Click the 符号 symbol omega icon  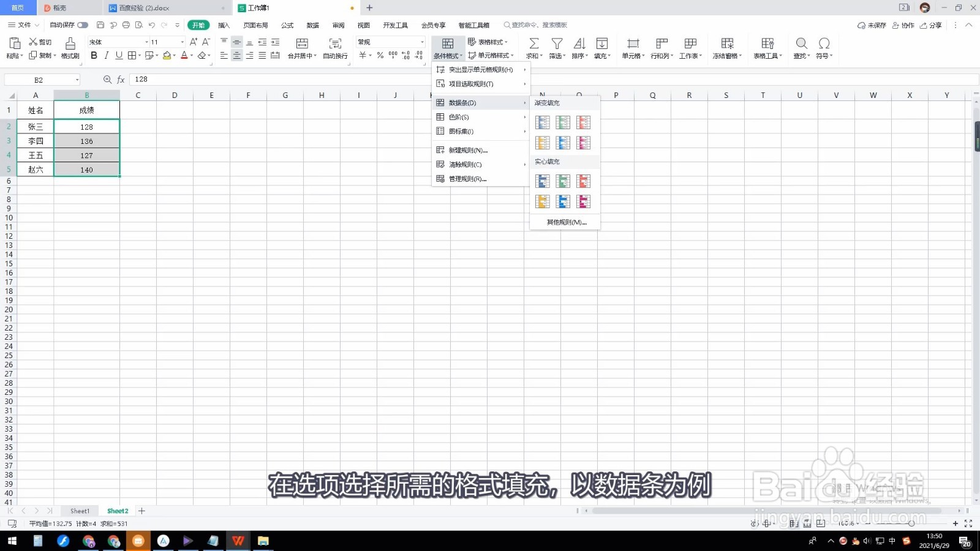824,43
